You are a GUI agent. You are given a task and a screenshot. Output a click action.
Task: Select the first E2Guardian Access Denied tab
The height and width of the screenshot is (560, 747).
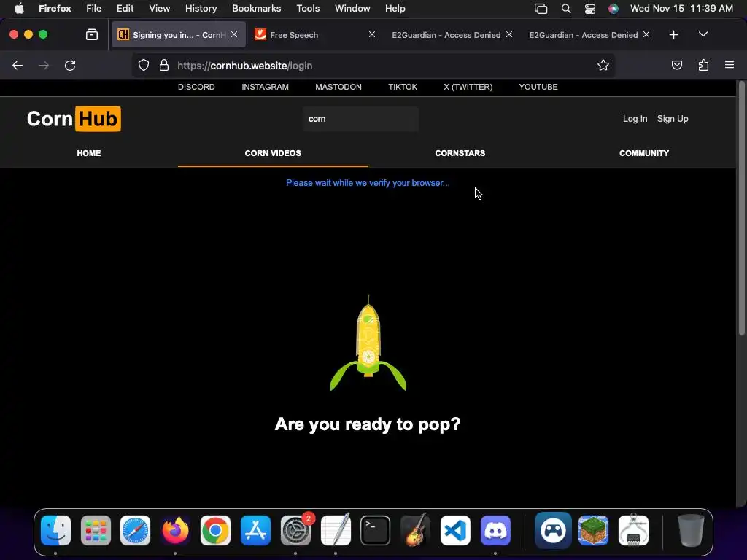[451, 35]
